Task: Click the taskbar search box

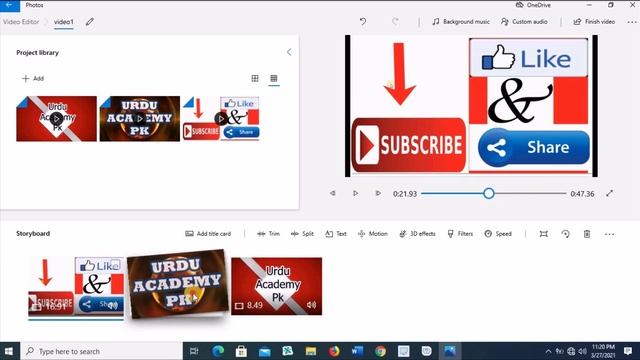Action: (x=101, y=351)
